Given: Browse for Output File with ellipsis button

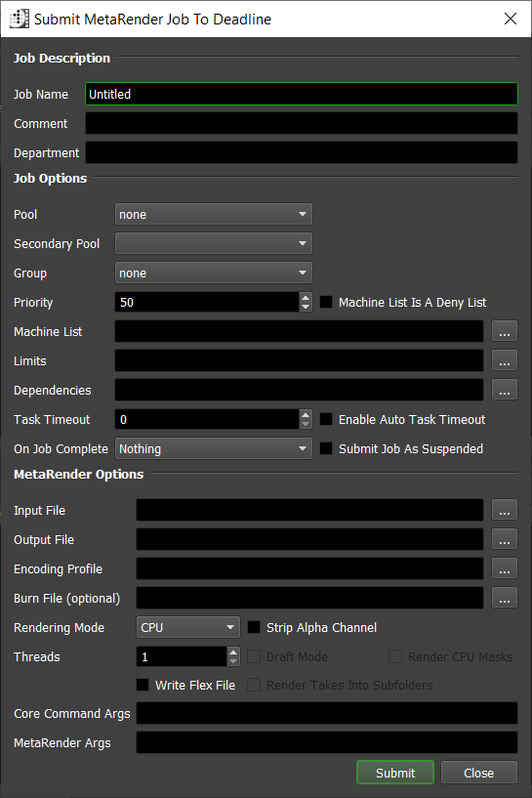Looking at the screenshot, I should [x=505, y=539].
